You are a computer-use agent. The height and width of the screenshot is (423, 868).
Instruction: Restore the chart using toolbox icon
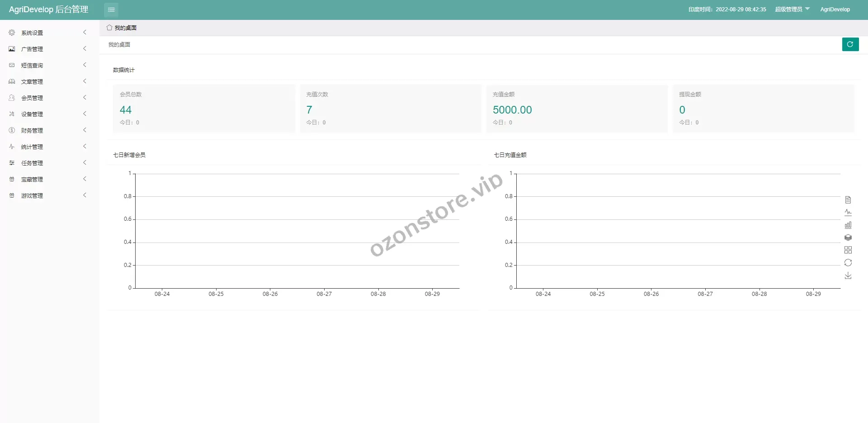(848, 263)
